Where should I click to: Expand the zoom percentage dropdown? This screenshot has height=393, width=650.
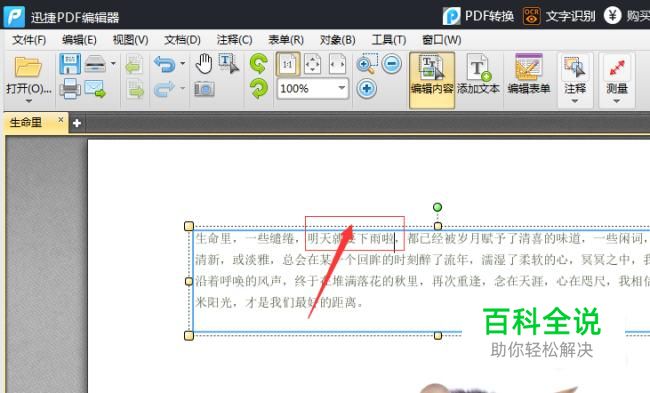click(341, 88)
